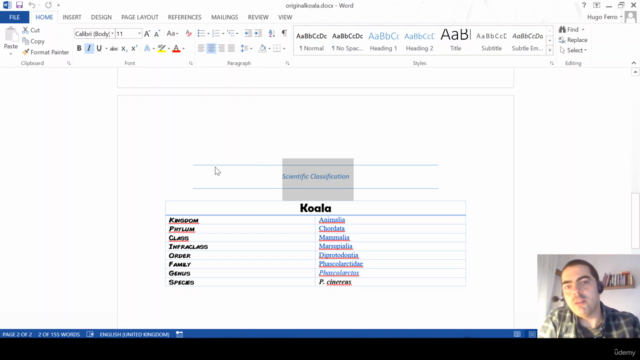The height and width of the screenshot is (360, 640).
Task: Click the language indicator English (United Kingdom)
Action: click(x=134, y=334)
